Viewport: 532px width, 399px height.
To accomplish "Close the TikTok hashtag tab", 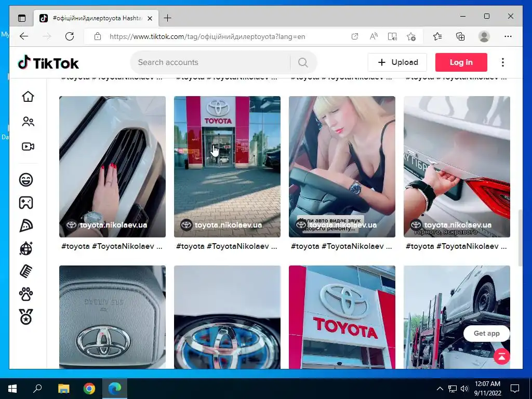I will 150,18.
